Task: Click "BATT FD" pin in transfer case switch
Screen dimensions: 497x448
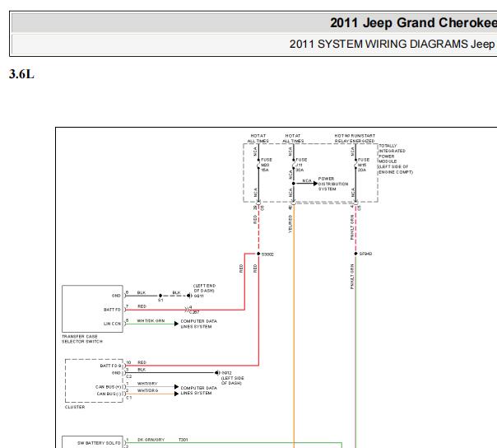Action: (x=112, y=310)
